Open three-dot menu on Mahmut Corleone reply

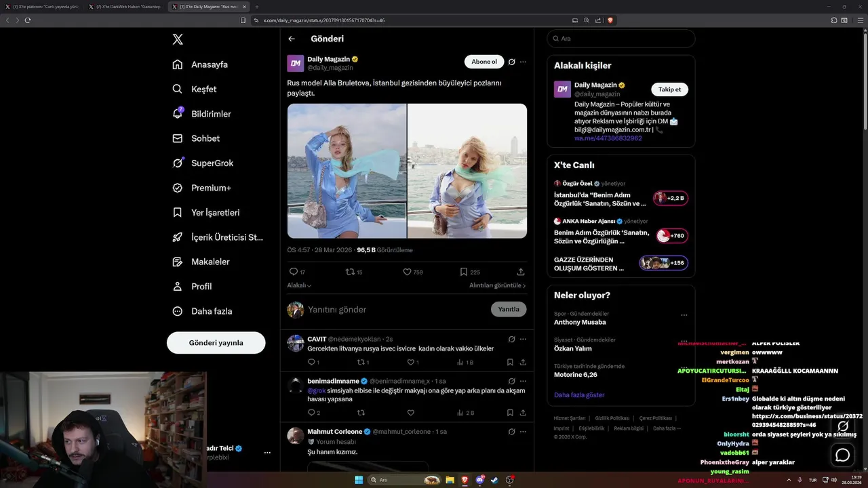point(523,431)
